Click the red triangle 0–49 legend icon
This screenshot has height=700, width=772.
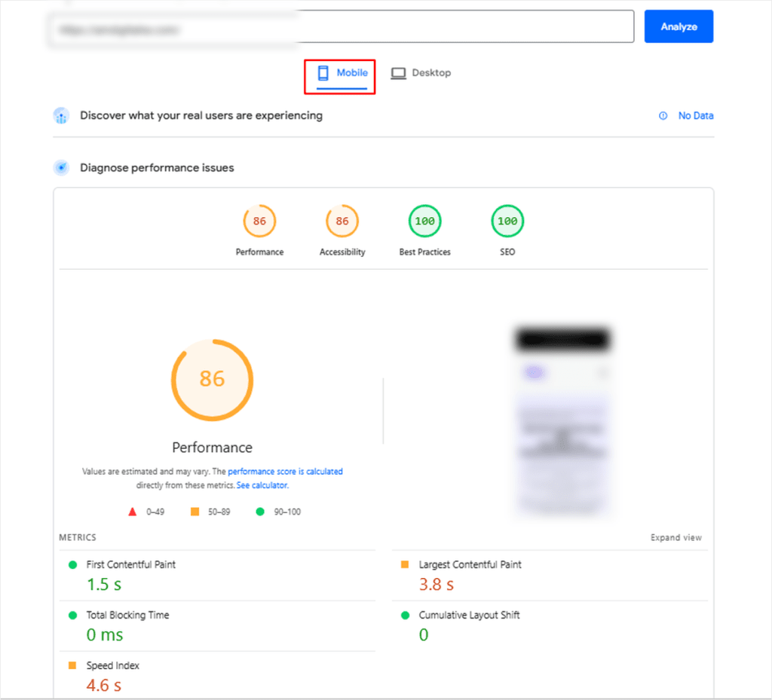(132, 512)
